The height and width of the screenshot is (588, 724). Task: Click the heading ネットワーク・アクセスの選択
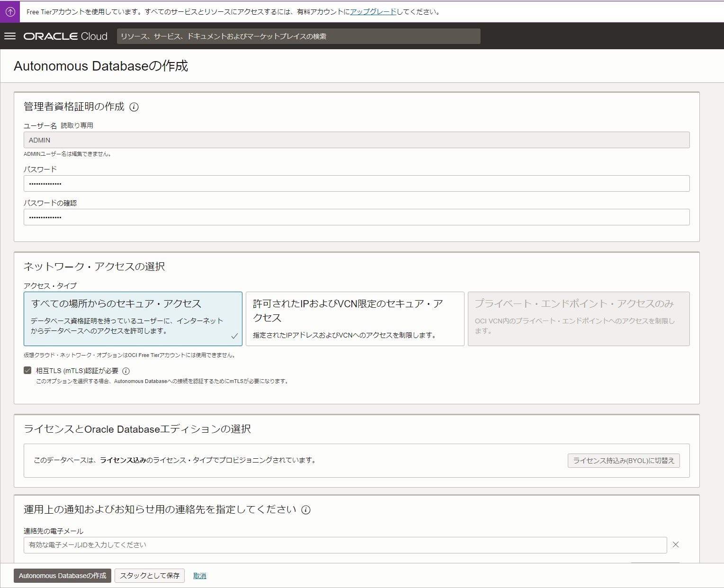tap(94, 267)
